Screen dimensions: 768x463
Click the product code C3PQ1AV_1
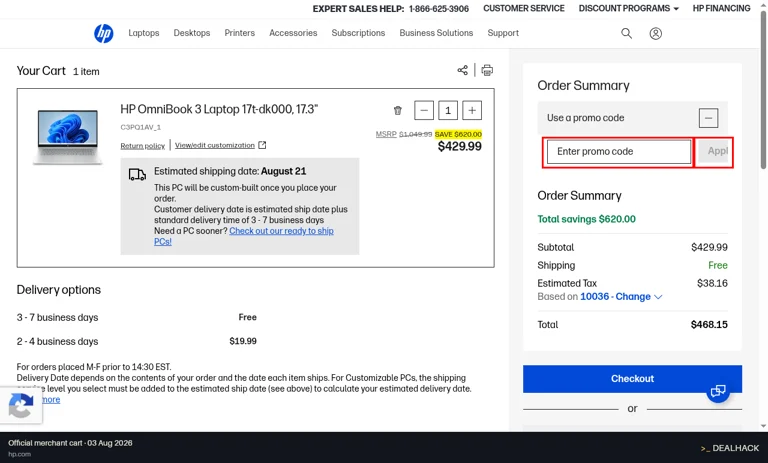coord(141,127)
